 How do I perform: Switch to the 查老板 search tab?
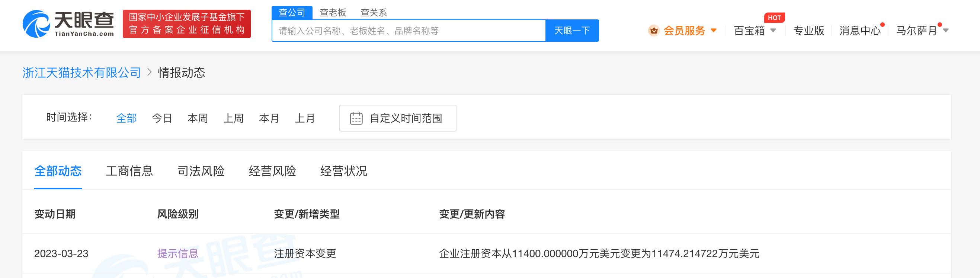click(333, 13)
